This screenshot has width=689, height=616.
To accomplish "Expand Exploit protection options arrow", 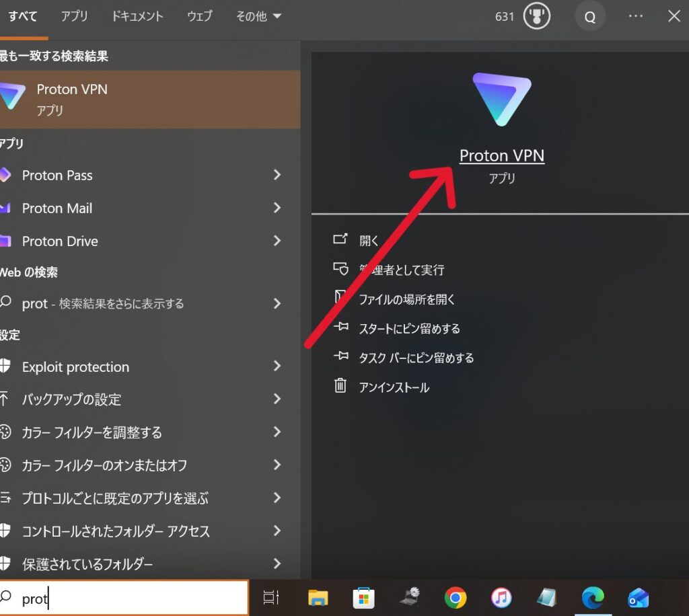I will (x=277, y=367).
